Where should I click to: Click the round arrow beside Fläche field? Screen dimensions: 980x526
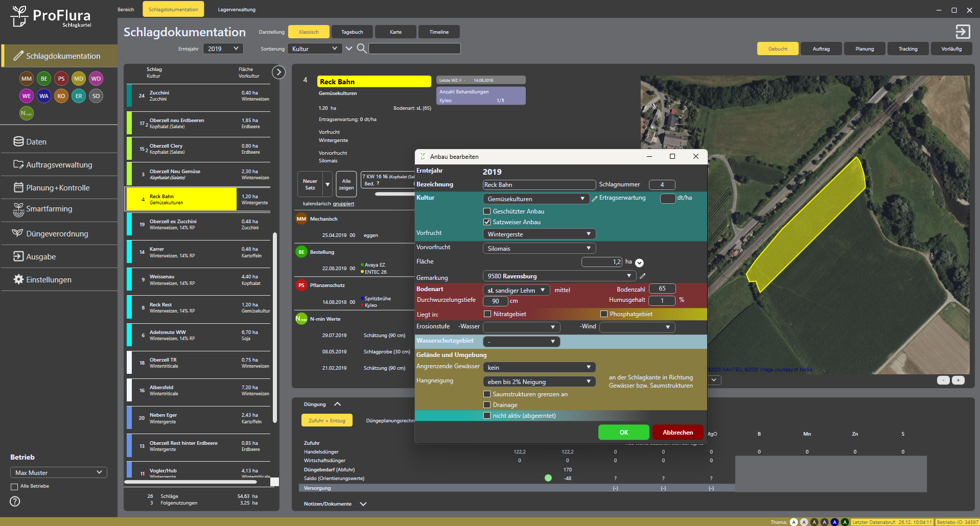point(639,262)
